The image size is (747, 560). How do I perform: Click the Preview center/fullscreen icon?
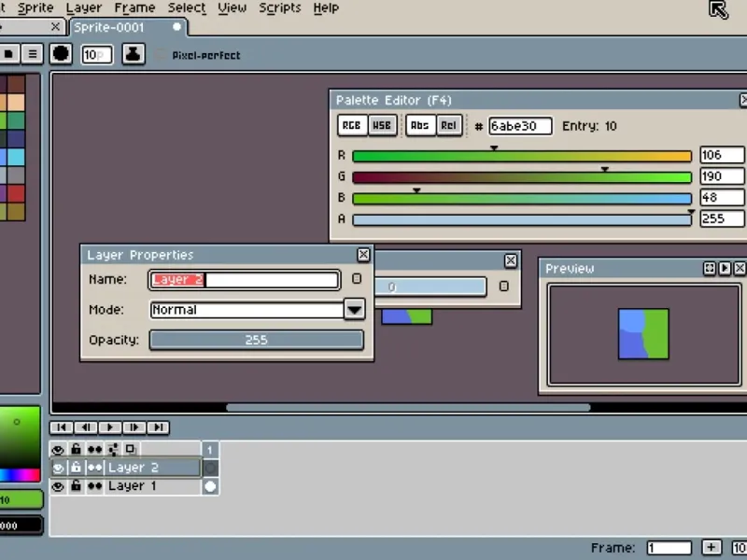pos(710,269)
